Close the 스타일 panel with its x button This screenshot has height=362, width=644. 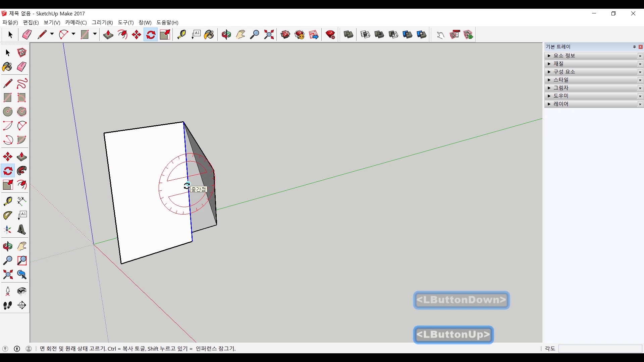640,80
